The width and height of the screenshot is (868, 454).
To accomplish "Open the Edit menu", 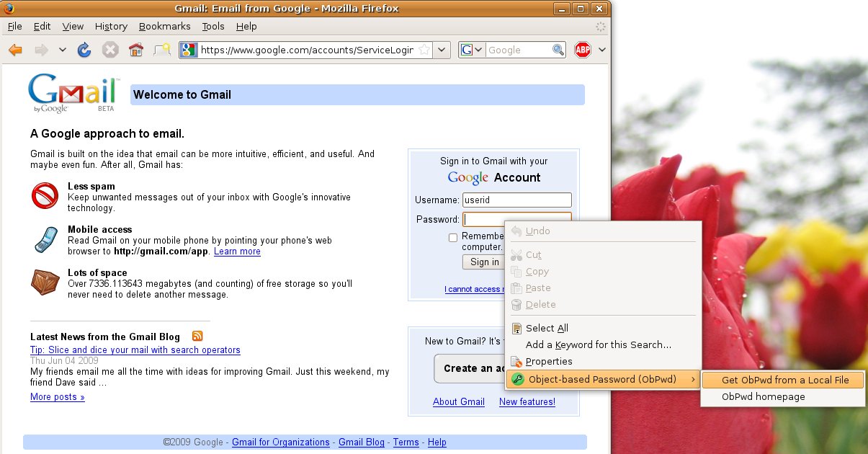I will 42,26.
